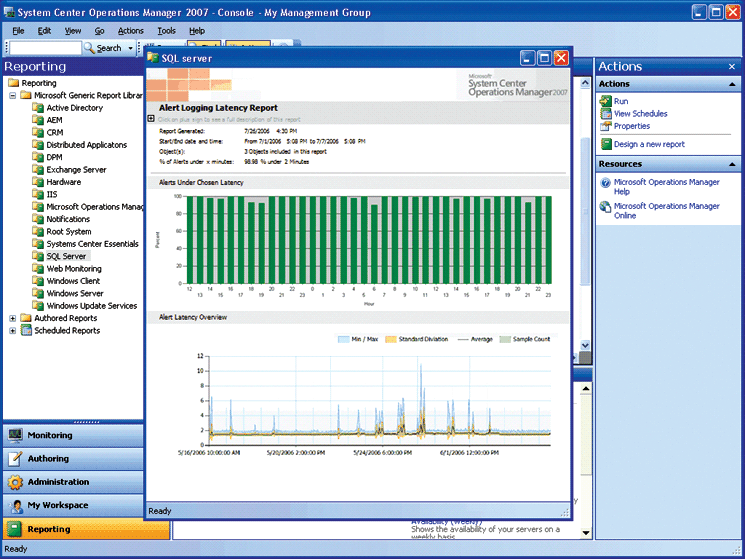Collapse the Actions section header arrow

point(732,84)
